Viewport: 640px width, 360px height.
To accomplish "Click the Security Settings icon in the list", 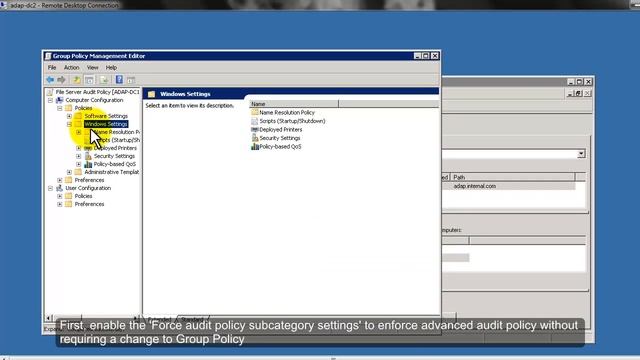I will [255, 138].
